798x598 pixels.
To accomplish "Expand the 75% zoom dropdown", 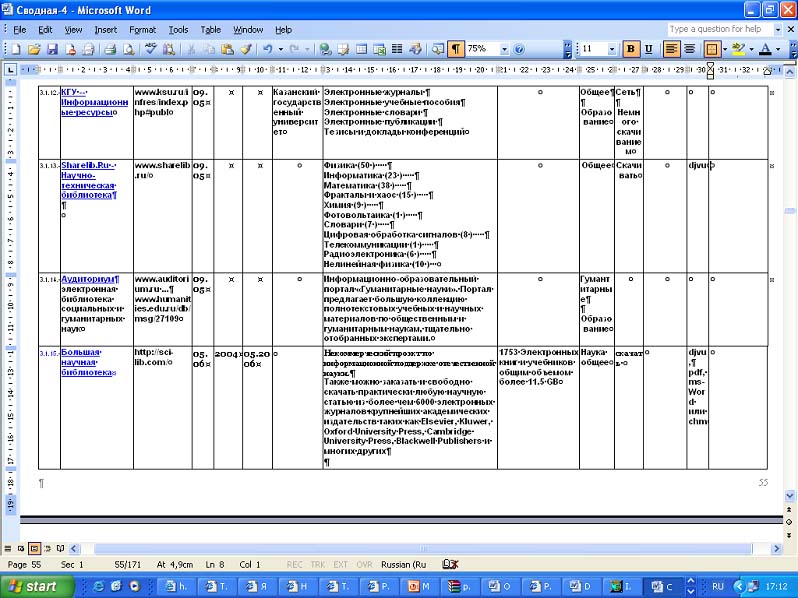I will coord(504,49).
